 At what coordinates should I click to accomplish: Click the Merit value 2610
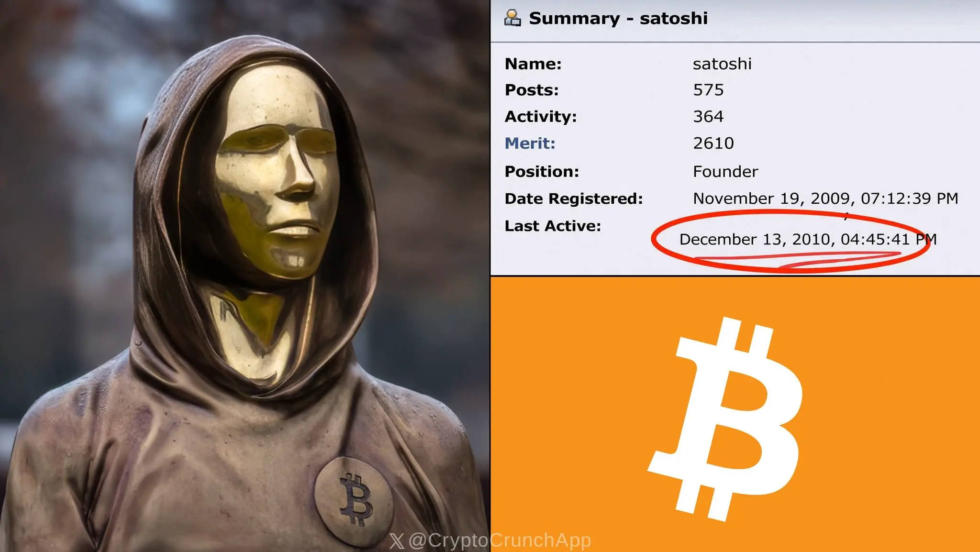(713, 143)
